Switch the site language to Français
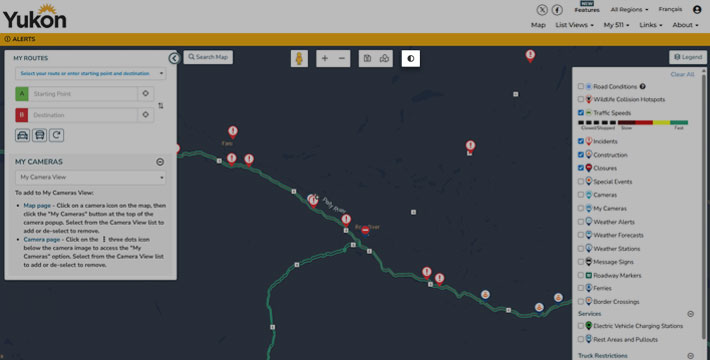The image size is (710, 360). click(x=670, y=9)
